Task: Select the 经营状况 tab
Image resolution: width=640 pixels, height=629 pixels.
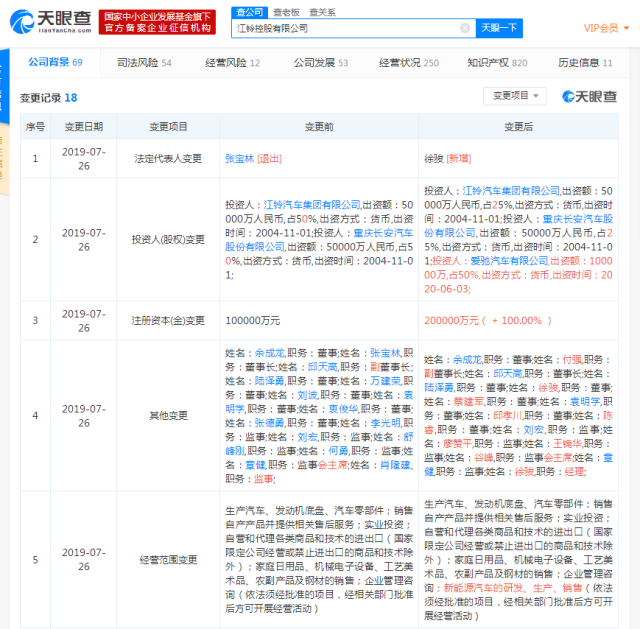Action: [x=408, y=63]
